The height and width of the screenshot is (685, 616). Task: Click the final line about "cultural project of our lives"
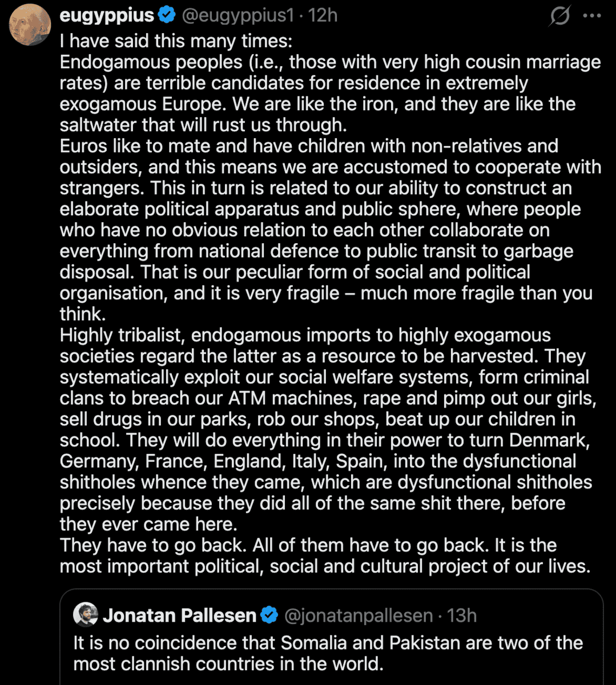(325, 566)
